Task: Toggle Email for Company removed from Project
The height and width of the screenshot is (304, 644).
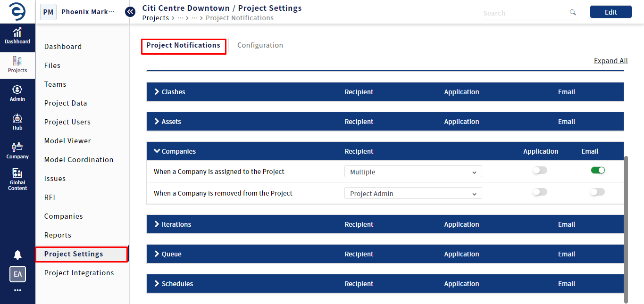Action: 598,192
